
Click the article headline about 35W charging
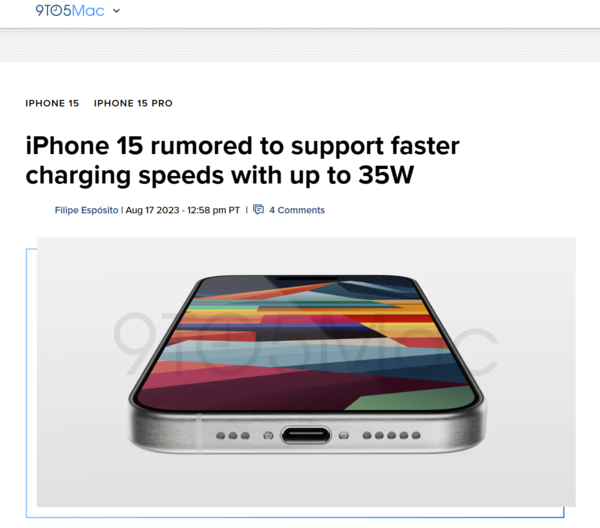pos(243,161)
